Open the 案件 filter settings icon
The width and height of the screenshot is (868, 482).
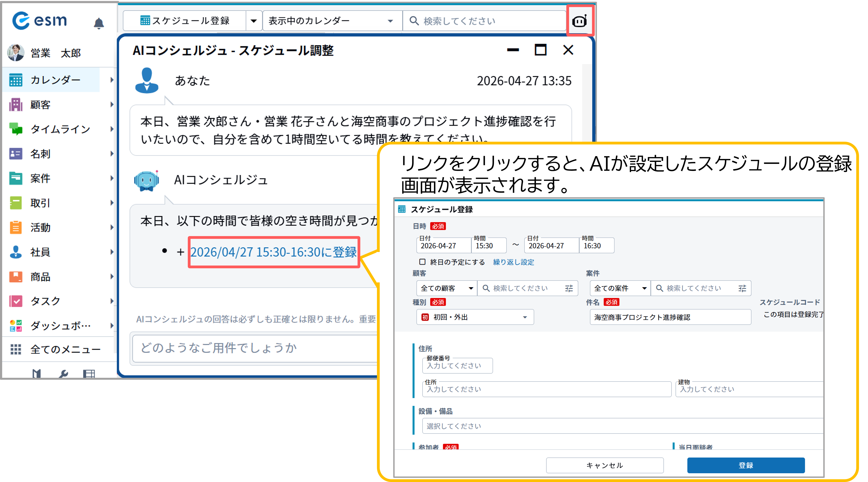click(742, 288)
